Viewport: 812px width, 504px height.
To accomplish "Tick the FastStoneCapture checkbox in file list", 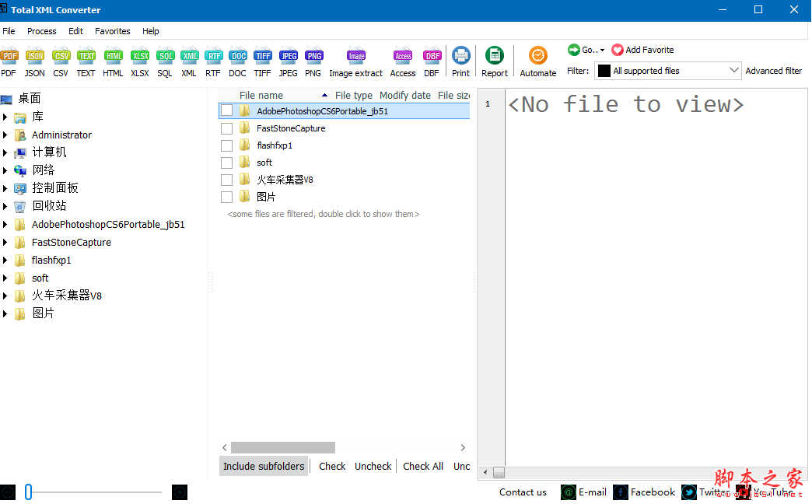I will (227, 128).
